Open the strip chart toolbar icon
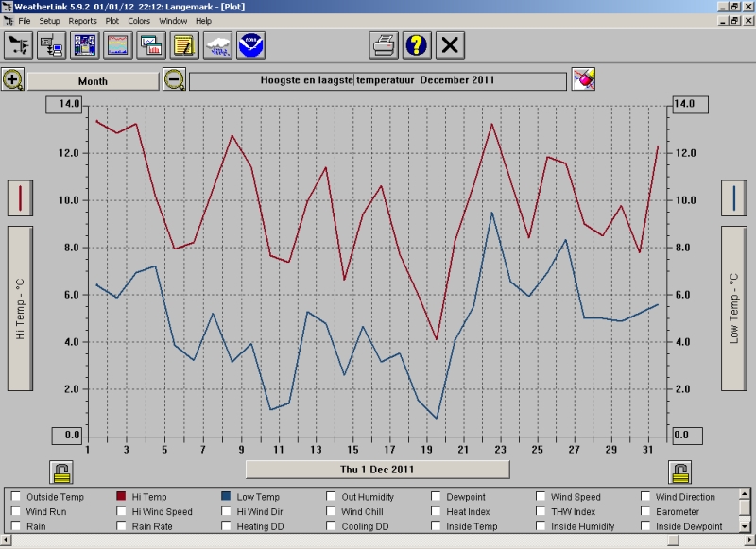The height and width of the screenshot is (549, 756). click(x=118, y=45)
